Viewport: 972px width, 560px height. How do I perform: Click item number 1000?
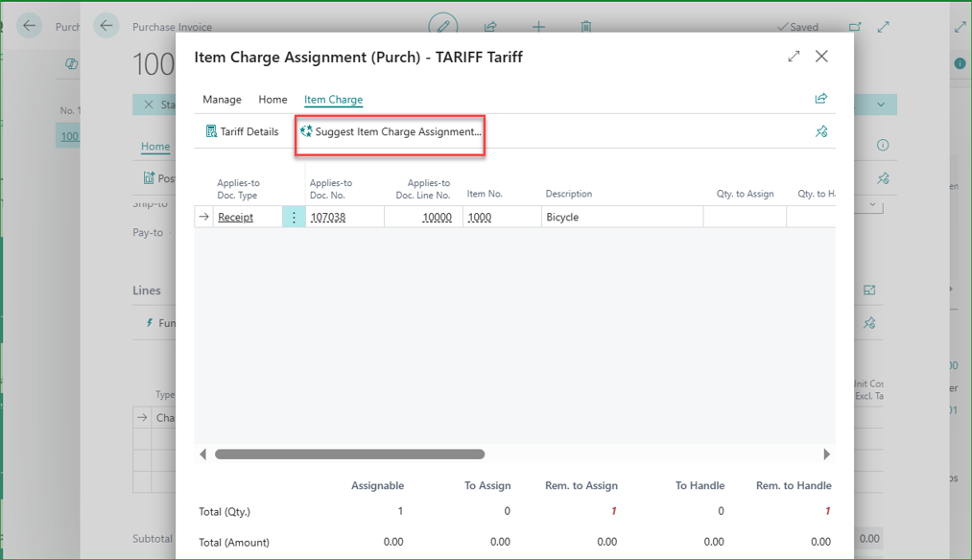[479, 217]
